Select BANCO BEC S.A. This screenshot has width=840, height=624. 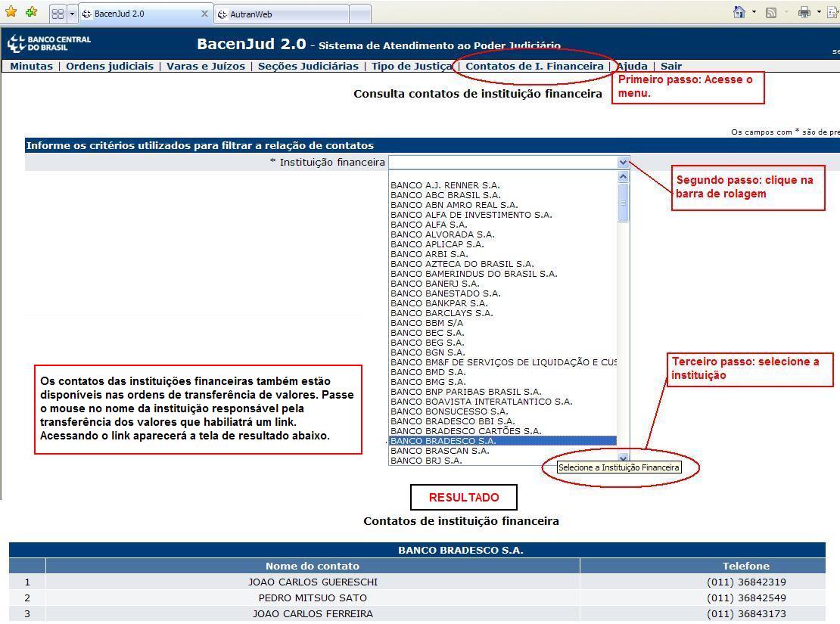(x=503, y=333)
